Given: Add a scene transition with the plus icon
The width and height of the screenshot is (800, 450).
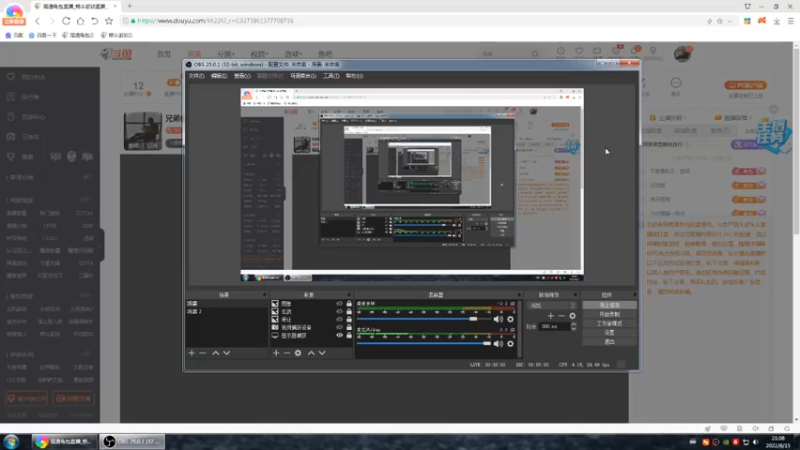Looking at the screenshot, I should (x=551, y=316).
